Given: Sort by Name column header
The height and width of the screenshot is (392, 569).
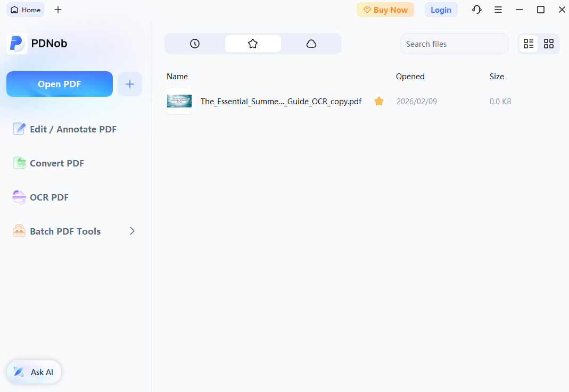Looking at the screenshot, I should [177, 77].
